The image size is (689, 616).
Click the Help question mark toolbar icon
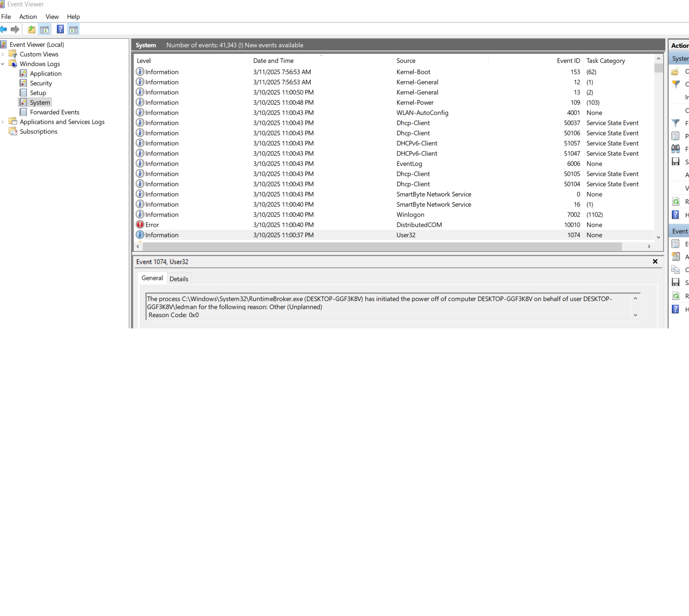pos(61,29)
